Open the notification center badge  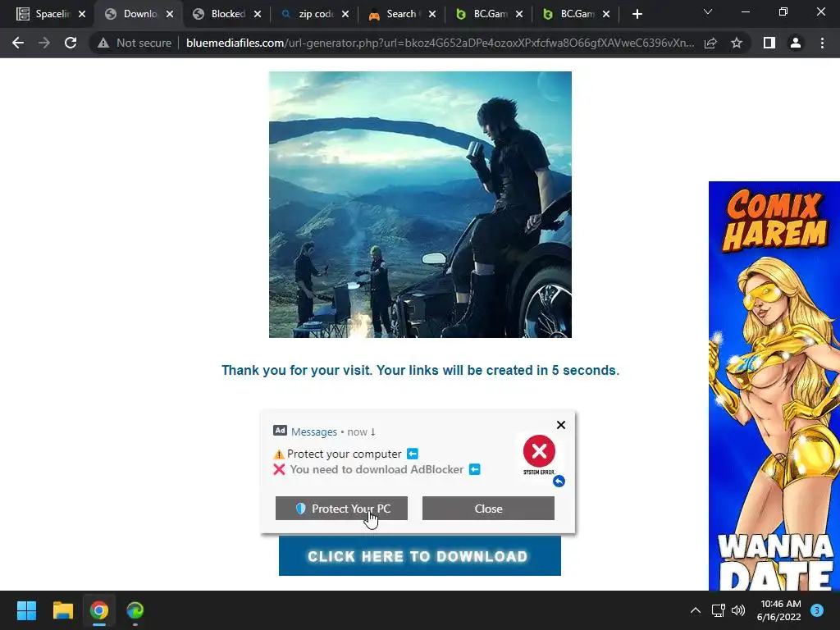(817, 610)
